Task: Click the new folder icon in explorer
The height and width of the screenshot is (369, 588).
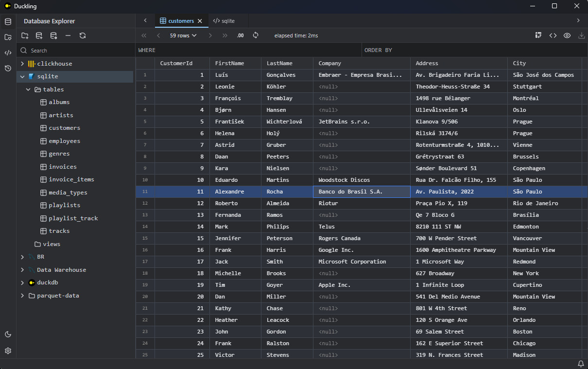Action: (x=25, y=35)
